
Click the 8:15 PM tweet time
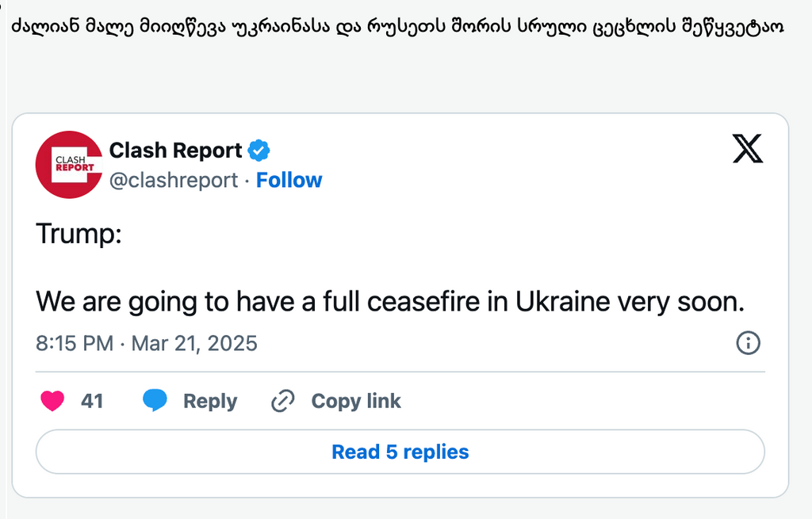point(75,343)
